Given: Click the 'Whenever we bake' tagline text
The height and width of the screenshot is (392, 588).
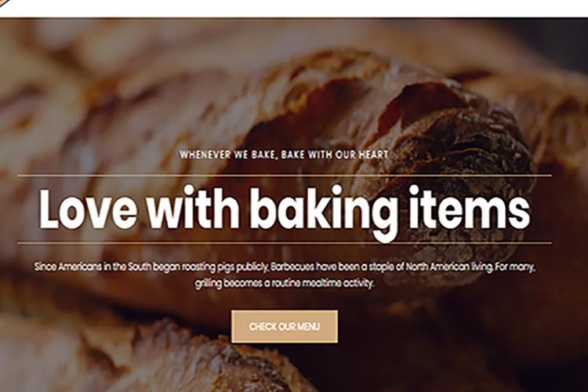Looking at the screenshot, I should tap(284, 154).
